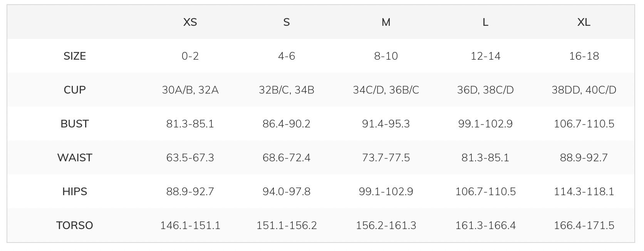The height and width of the screenshot is (251, 644).
Task: Select the S column header
Action: [286, 22]
